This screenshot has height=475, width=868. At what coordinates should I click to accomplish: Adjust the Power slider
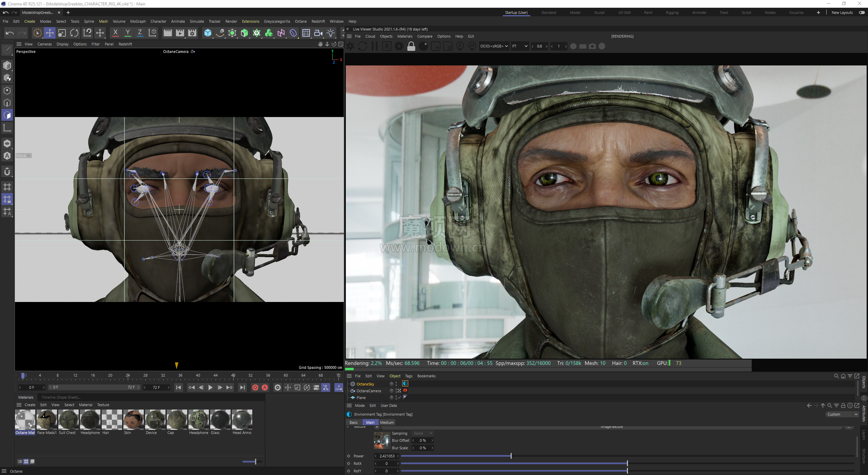511,456
